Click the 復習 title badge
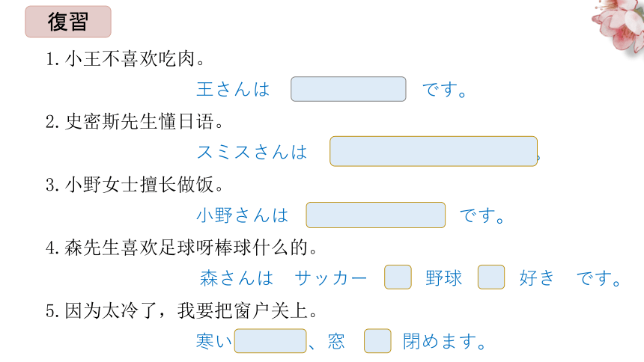Screen dimensions: 644x362 pyautogui.click(x=68, y=22)
